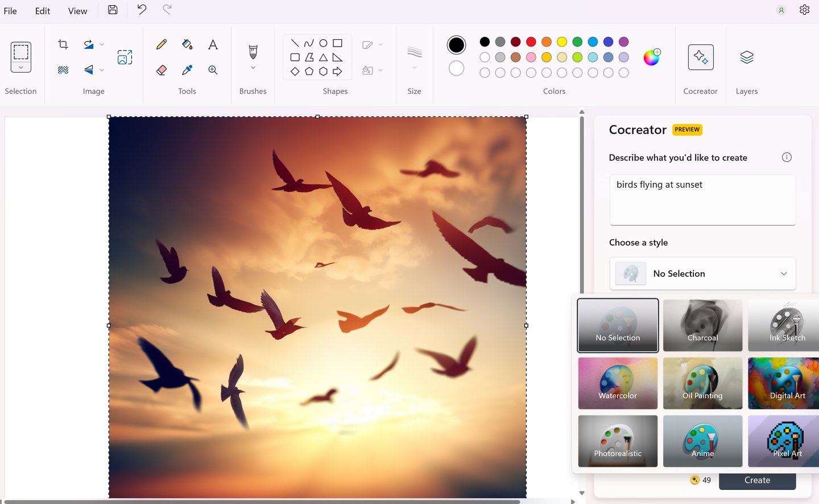
Task: Open the style dropdown showing No Selection
Action: click(x=702, y=273)
